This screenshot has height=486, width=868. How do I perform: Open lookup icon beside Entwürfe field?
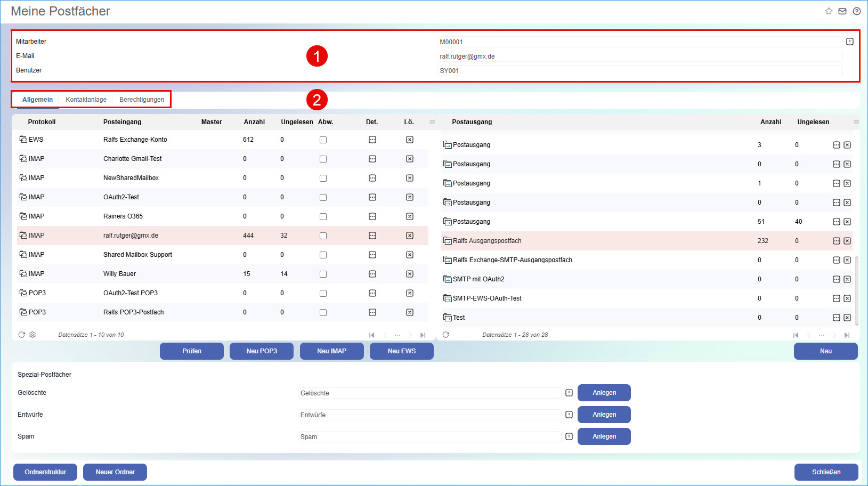[x=569, y=415]
